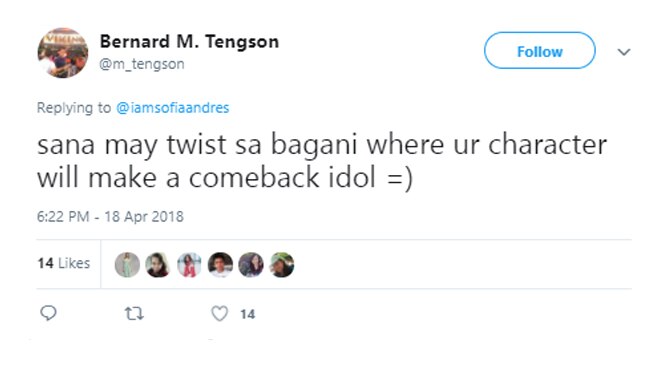
Task: Retweet this tweet using the retweet icon
Action: pyautogui.click(x=134, y=314)
